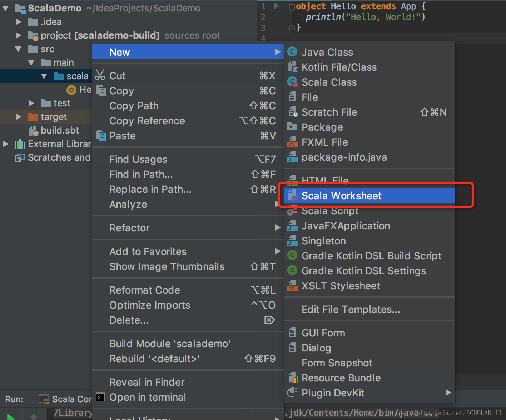Open the Add to Favorites submenu
Image resolution: width=506 pixels, height=420 pixels.
(188, 251)
